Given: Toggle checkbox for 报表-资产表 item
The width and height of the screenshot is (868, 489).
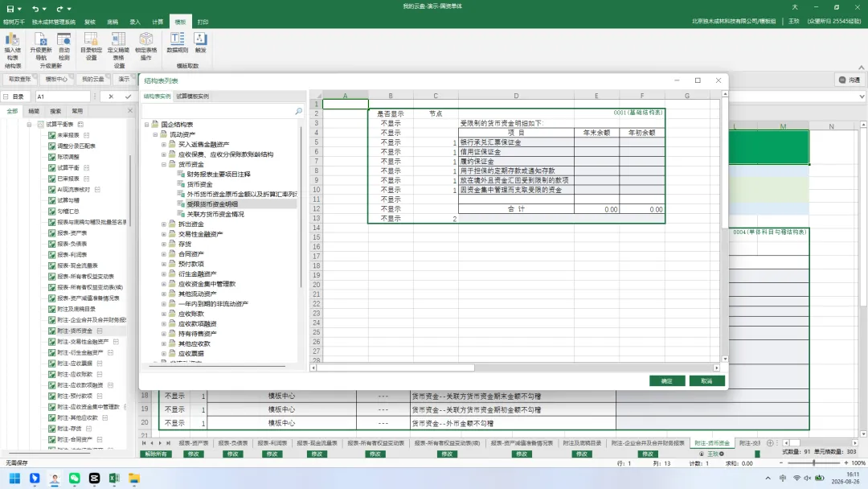Looking at the screenshot, I should [x=51, y=232].
